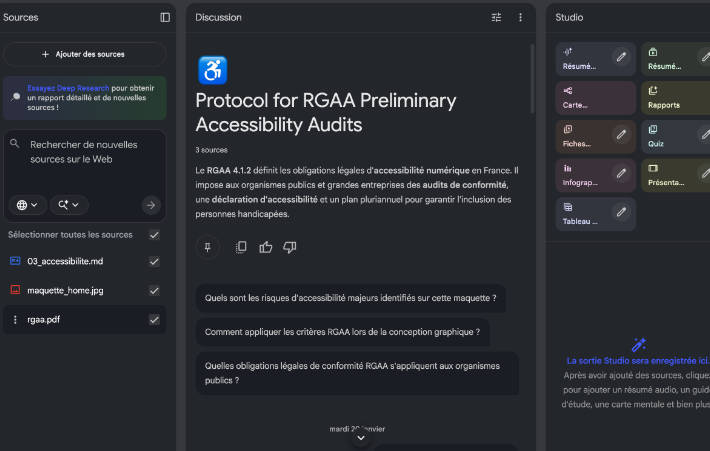Uncheck the 03_accessibilite.md source
The height and width of the screenshot is (451, 710).
(154, 261)
